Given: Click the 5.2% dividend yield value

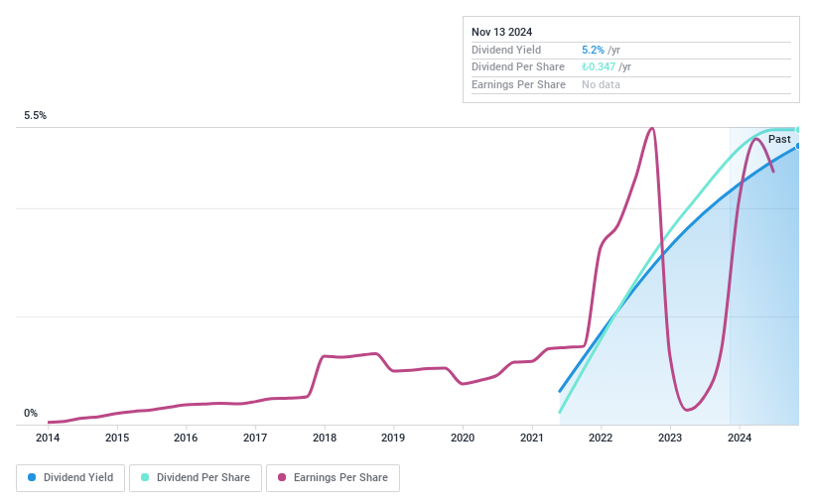Looking at the screenshot, I should pyautogui.click(x=593, y=50).
